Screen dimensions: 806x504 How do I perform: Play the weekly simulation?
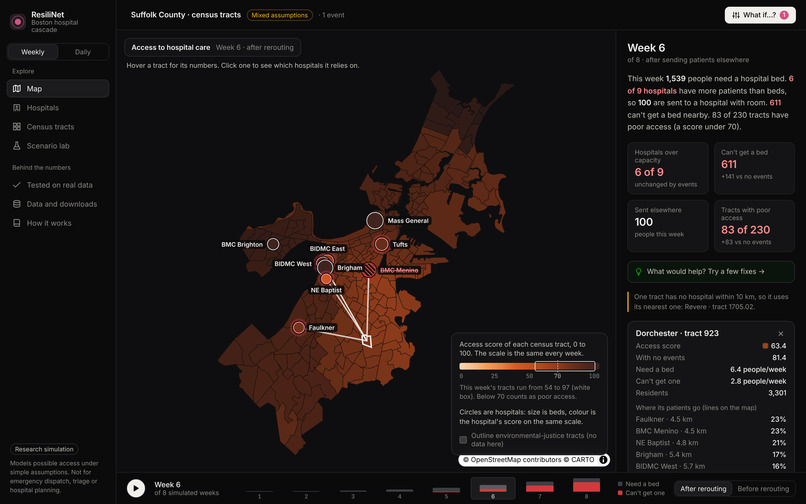click(136, 488)
